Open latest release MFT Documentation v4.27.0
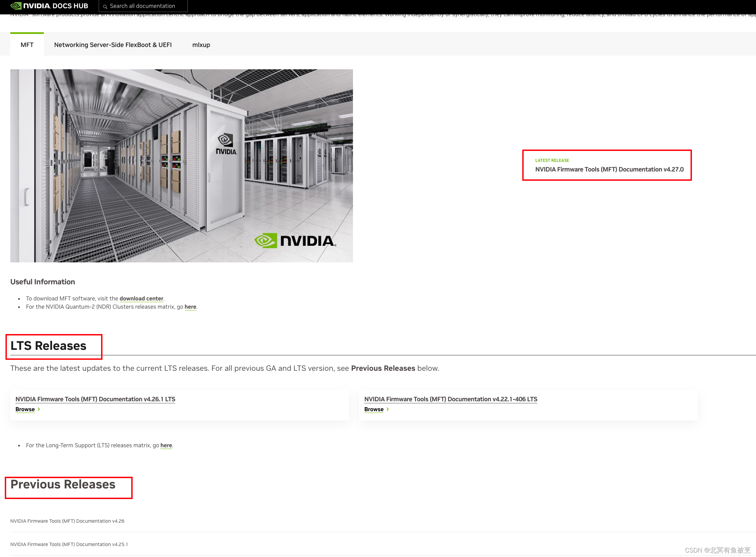Screen dimensions: 756x557 tap(609, 169)
